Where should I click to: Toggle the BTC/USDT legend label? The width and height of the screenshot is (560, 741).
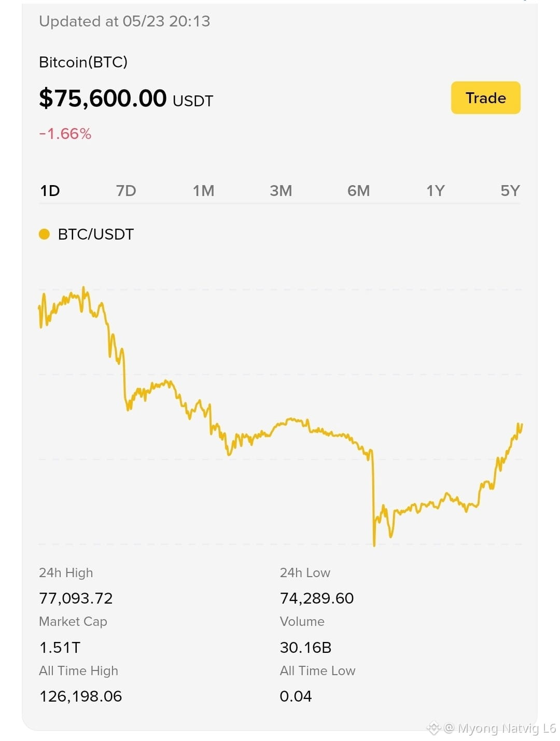(x=96, y=234)
